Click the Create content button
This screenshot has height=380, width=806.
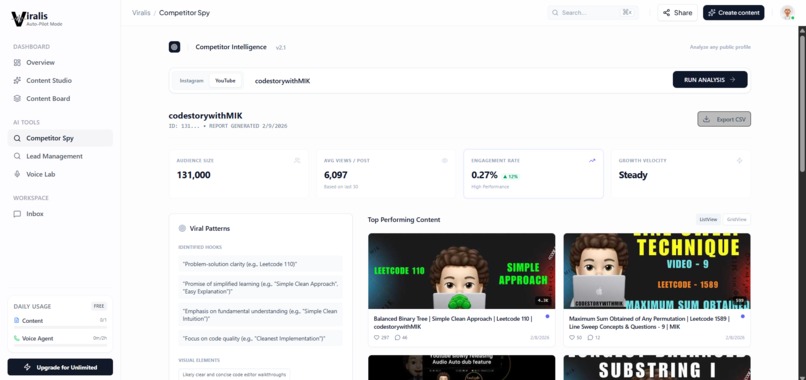734,12
